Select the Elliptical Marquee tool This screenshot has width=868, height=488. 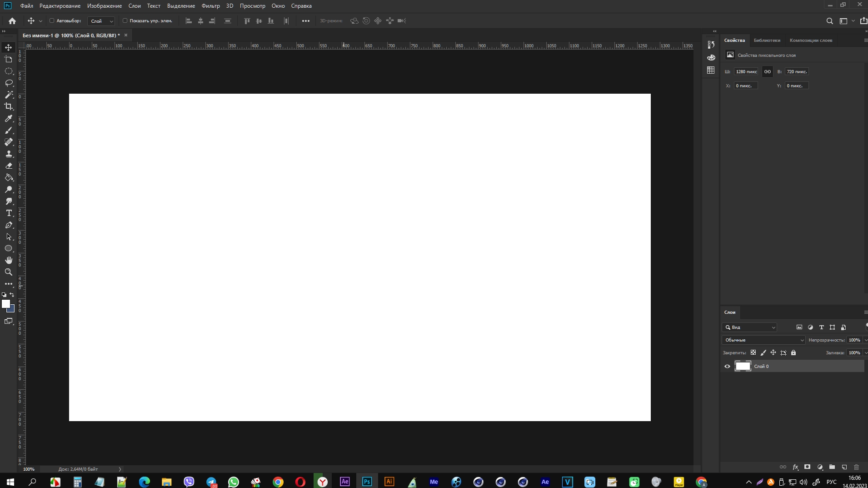(x=9, y=71)
